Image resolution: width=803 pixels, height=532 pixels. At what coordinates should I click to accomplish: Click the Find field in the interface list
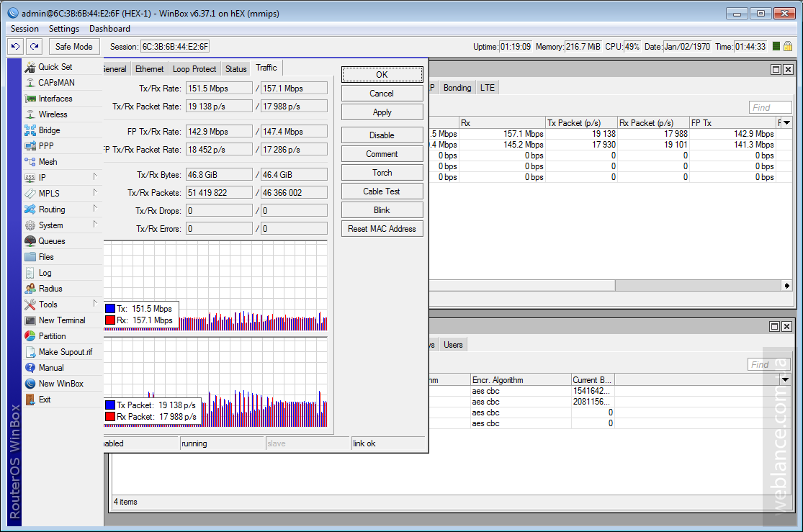pyautogui.click(x=770, y=107)
